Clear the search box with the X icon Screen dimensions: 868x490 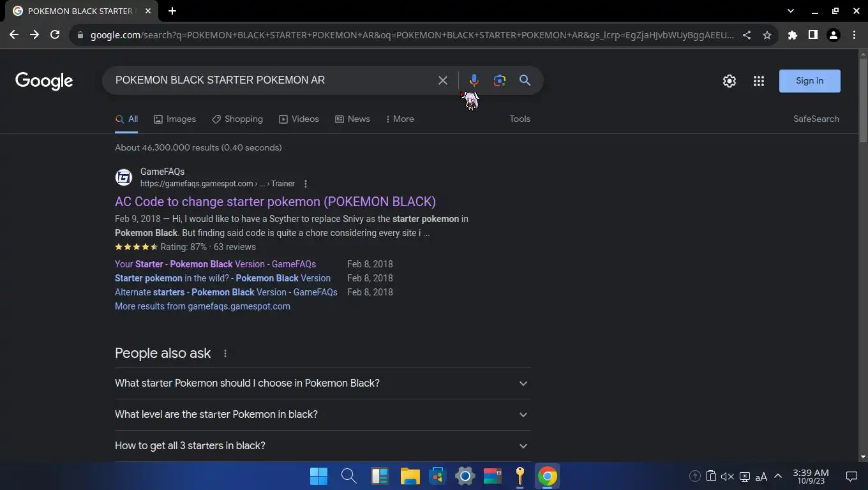click(443, 80)
